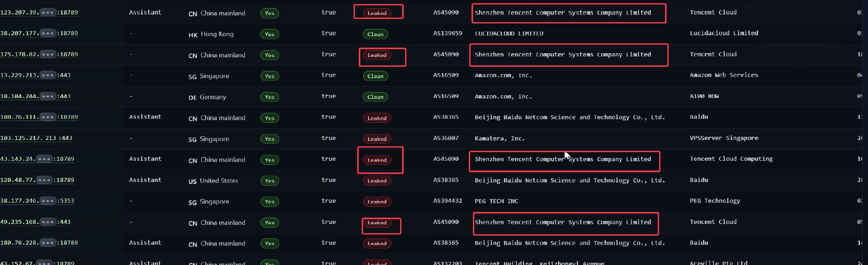This screenshot has width=868, height=265.
Task: Open the 123.207.39 address link on port 18789
Action: point(39,13)
